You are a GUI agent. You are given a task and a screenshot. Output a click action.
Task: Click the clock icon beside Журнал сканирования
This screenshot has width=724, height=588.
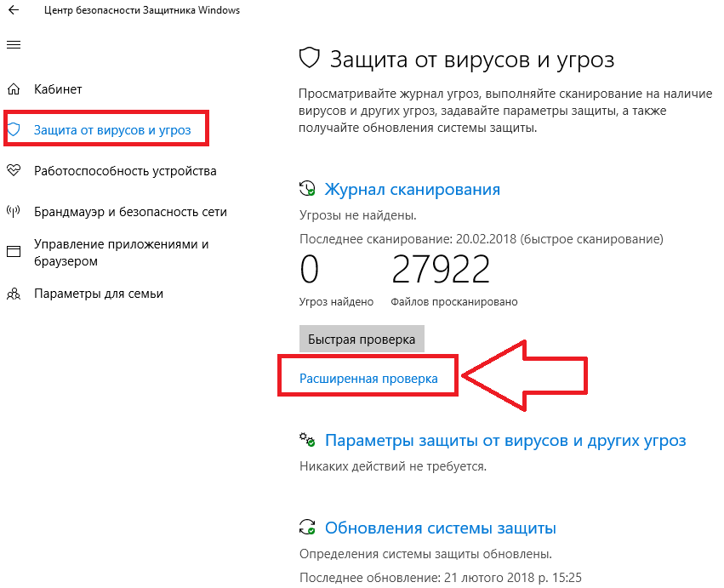click(307, 189)
